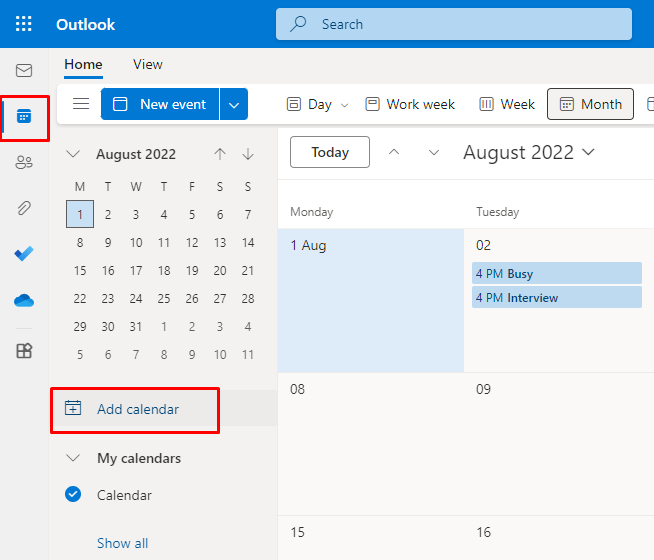This screenshot has width=654, height=560.
Task: Open the More apps icon
Action: point(24,350)
